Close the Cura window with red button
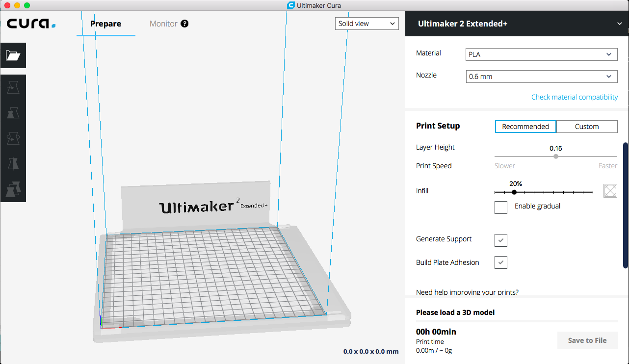 coord(7,5)
